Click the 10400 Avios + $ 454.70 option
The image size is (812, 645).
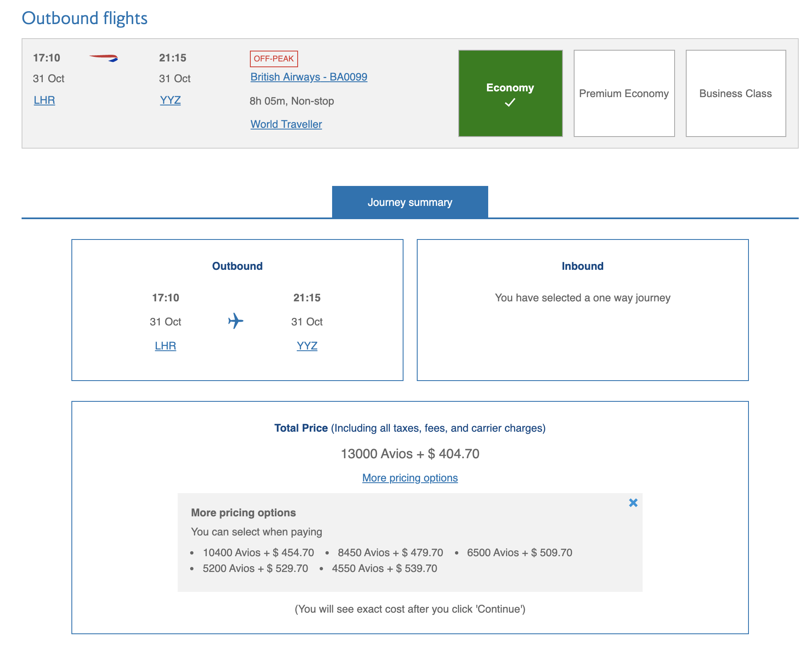point(258,553)
